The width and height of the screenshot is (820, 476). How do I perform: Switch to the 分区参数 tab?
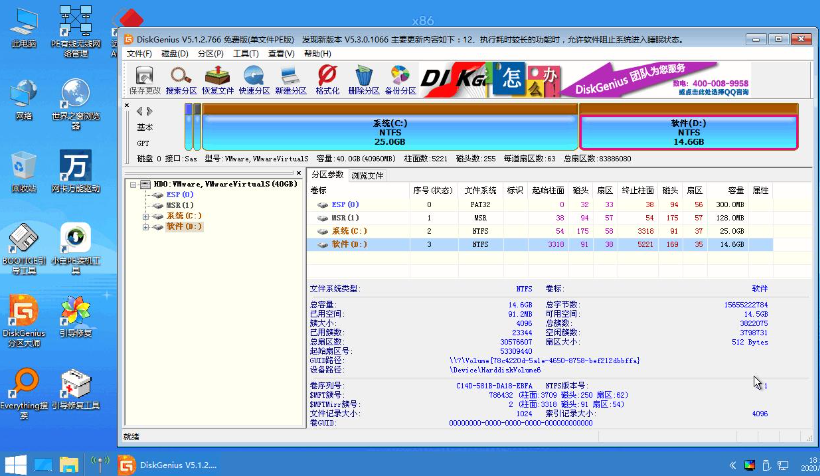(x=327, y=175)
